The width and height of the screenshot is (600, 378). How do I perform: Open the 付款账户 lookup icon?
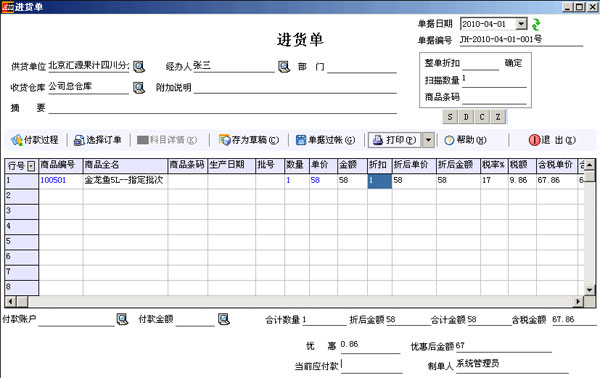coord(122,319)
